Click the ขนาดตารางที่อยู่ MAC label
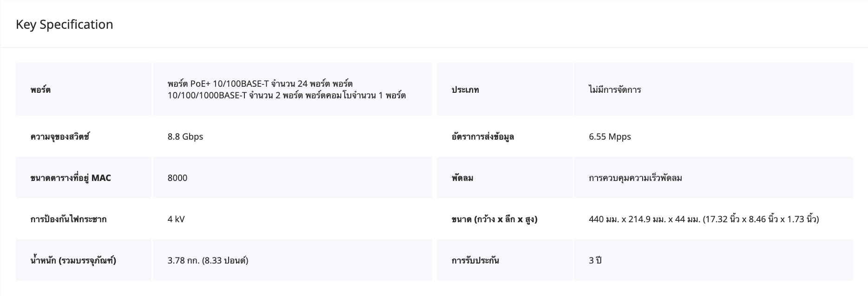Image resolution: width=868 pixels, height=296 pixels. [x=71, y=178]
